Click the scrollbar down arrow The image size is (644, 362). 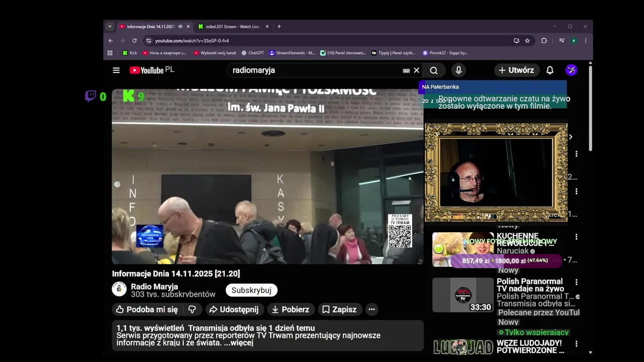[591, 352]
